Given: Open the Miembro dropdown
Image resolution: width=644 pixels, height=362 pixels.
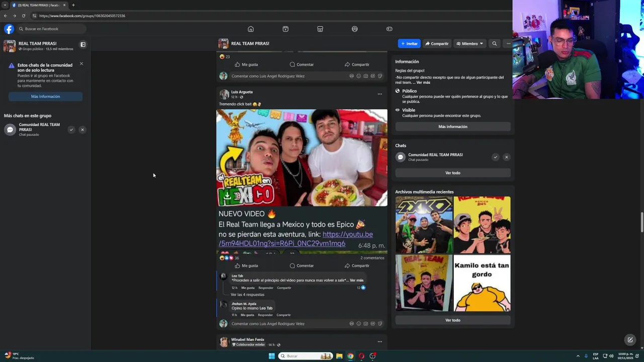Looking at the screenshot, I should click(470, 44).
